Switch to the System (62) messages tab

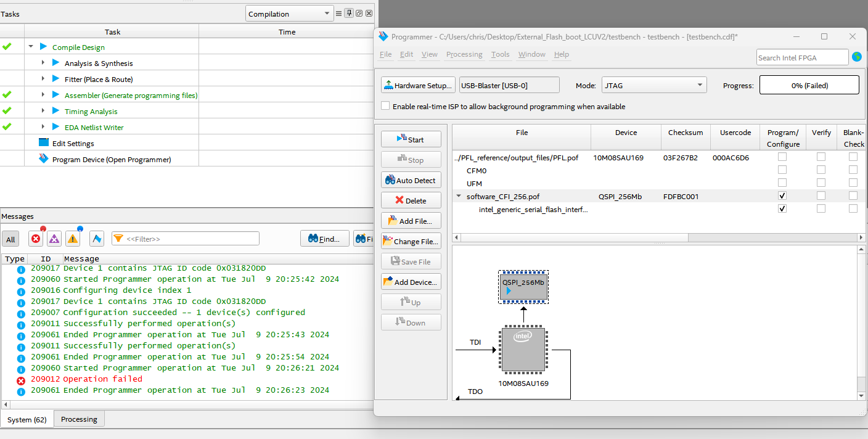pyautogui.click(x=27, y=419)
